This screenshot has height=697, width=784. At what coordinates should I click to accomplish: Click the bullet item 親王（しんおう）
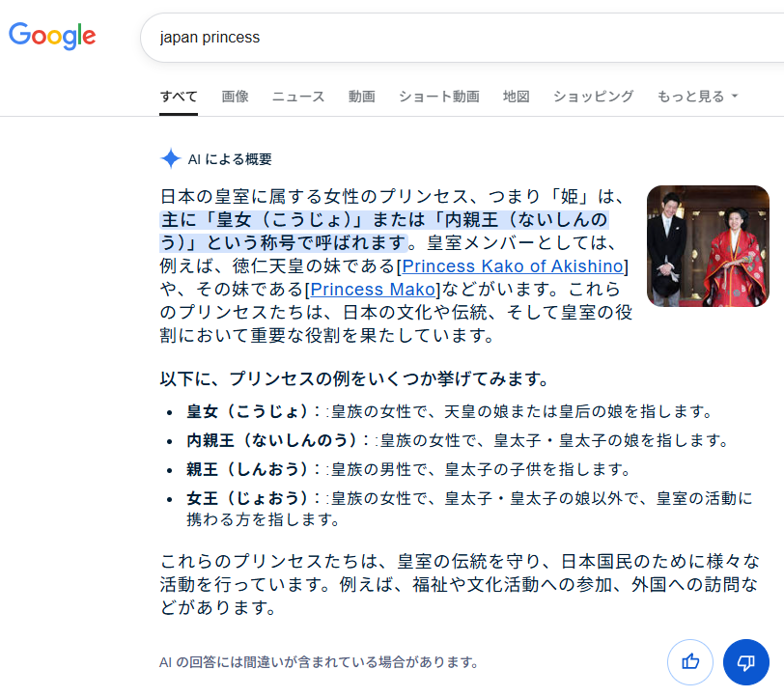(x=408, y=469)
